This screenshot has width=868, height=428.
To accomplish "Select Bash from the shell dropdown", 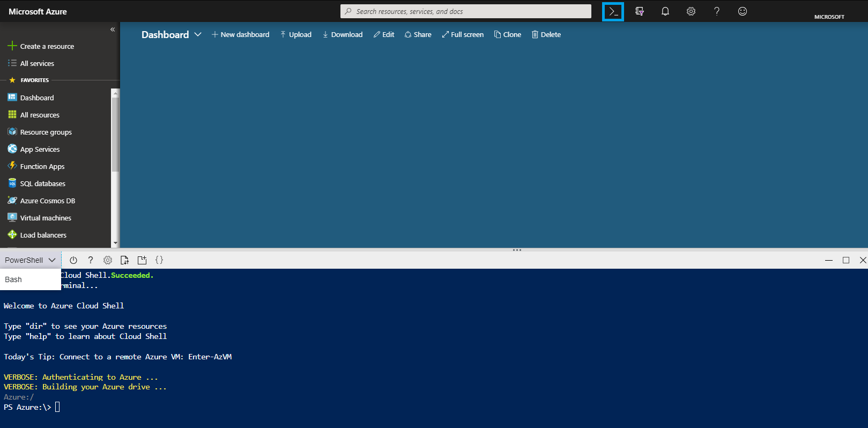I will pyautogui.click(x=30, y=279).
